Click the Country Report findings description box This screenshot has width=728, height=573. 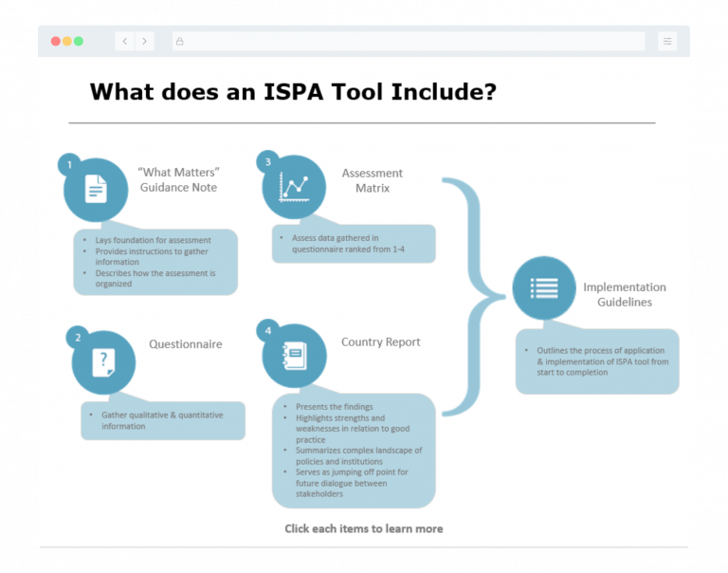coord(354,450)
